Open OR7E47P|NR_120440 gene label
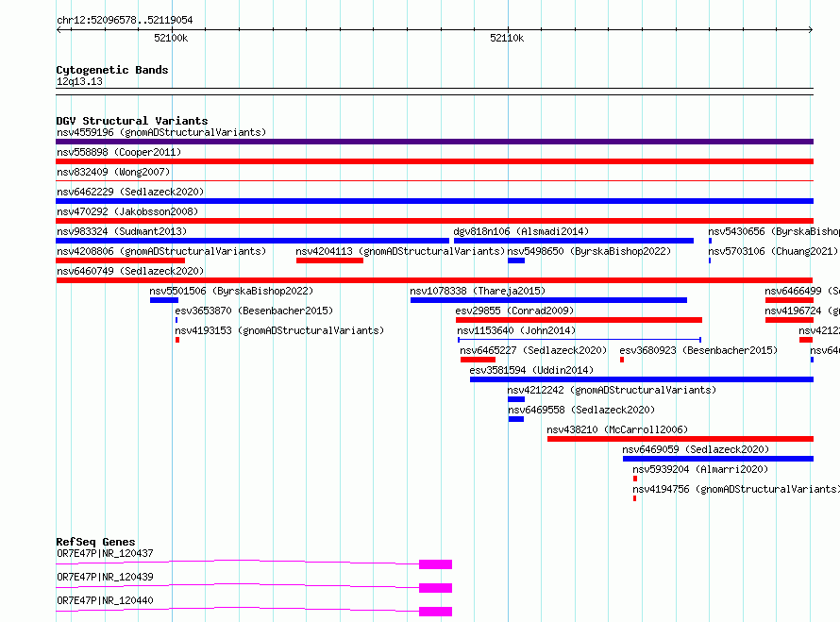Screen dimensions: 840x622 tap(105, 600)
